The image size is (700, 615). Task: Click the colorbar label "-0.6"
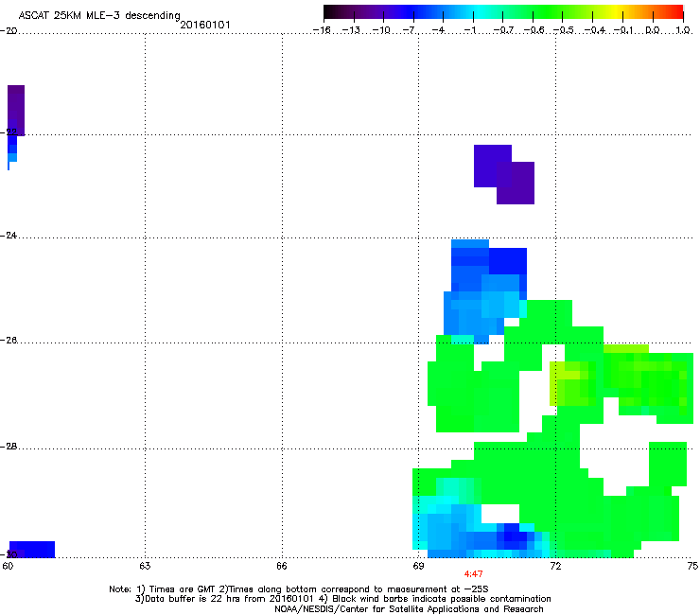click(x=534, y=30)
